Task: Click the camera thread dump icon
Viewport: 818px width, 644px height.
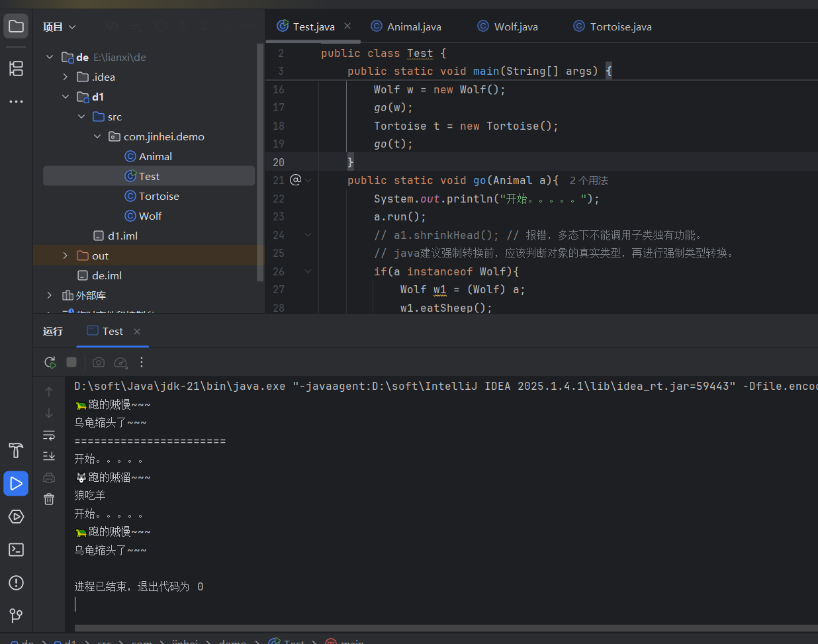Action: (99, 362)
